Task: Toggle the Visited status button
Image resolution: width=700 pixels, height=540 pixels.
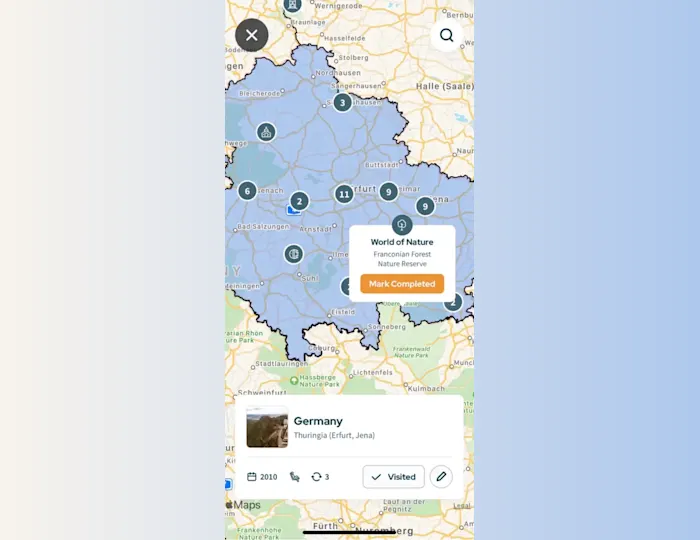Action: [393, 477]
